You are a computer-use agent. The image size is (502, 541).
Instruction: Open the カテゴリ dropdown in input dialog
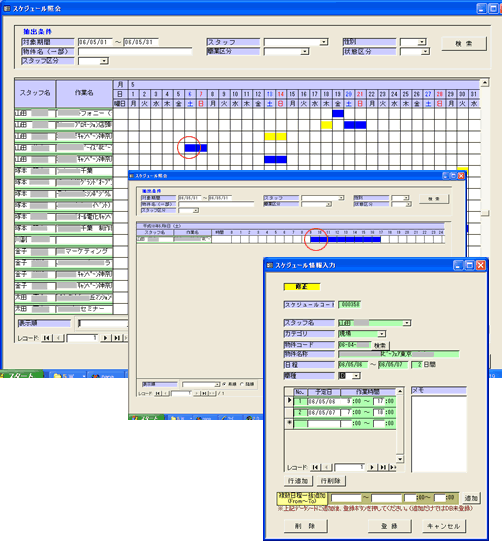tap(382, 334)
